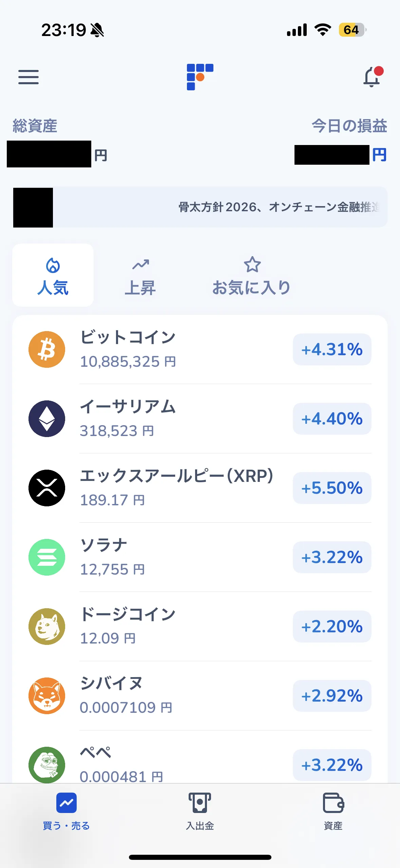
Task: Tap XRP's +5.50% change badge
Action: coord(332,488)
